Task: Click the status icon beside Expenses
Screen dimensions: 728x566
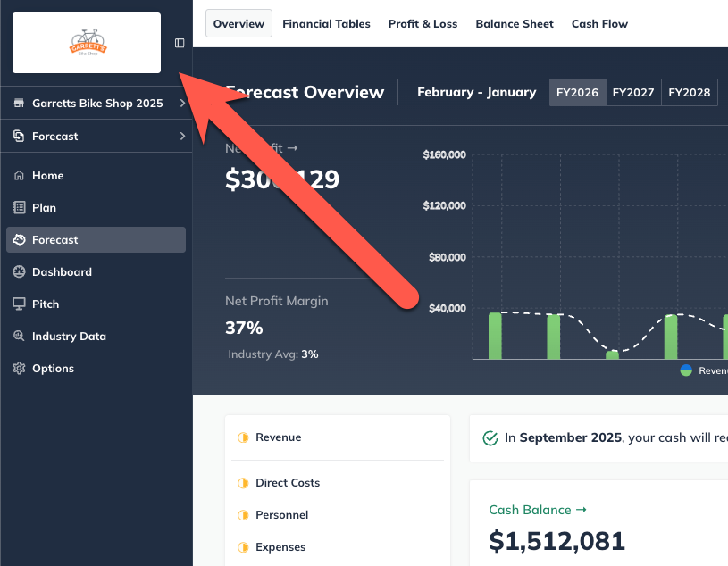Action: click(x=243, y=547)
